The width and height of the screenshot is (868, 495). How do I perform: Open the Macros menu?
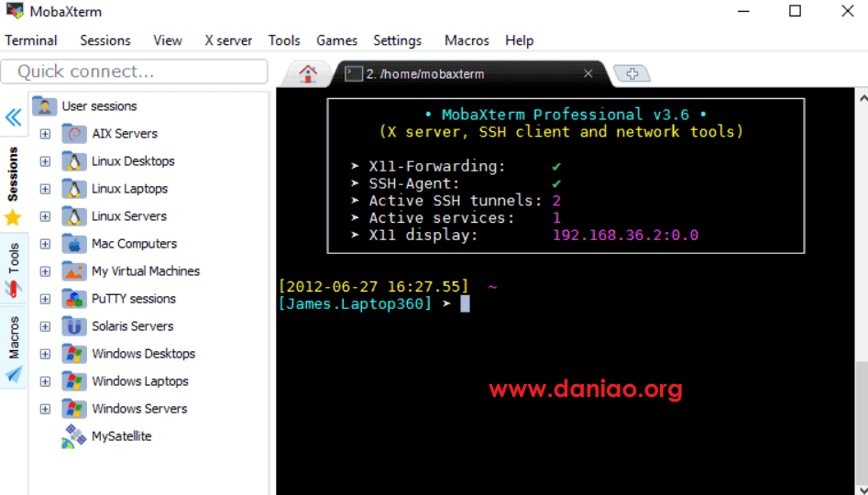pos(467,40)
